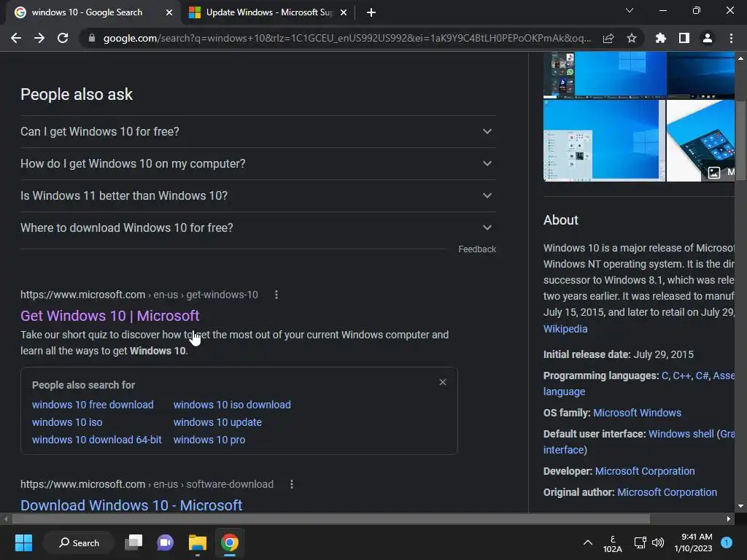Image resolution: width=747 pixels, height=560 pixels.
Task: Click the browser forward arrow
Action: click(39, 38)
